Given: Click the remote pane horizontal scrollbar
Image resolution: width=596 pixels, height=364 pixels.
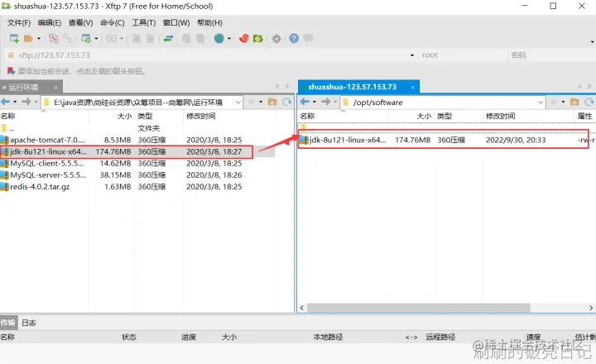Looking at the screenshot, I should point(418,308).
